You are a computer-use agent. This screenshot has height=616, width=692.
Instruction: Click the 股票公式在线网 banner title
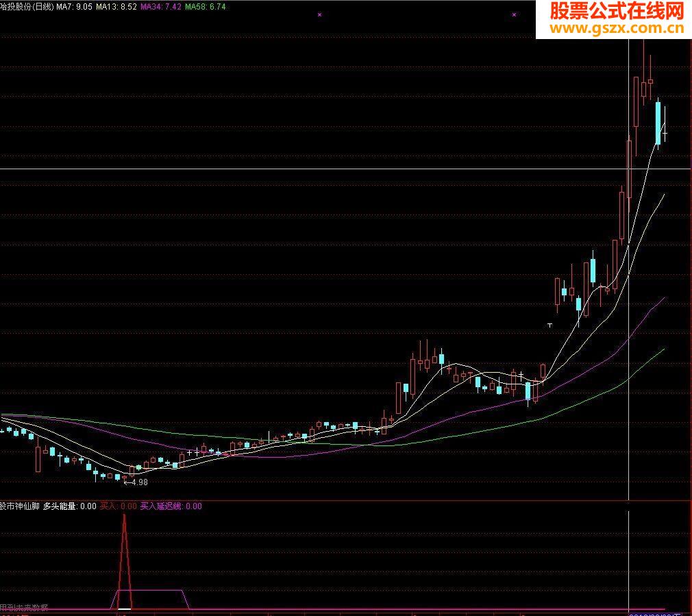coord(617,12)
